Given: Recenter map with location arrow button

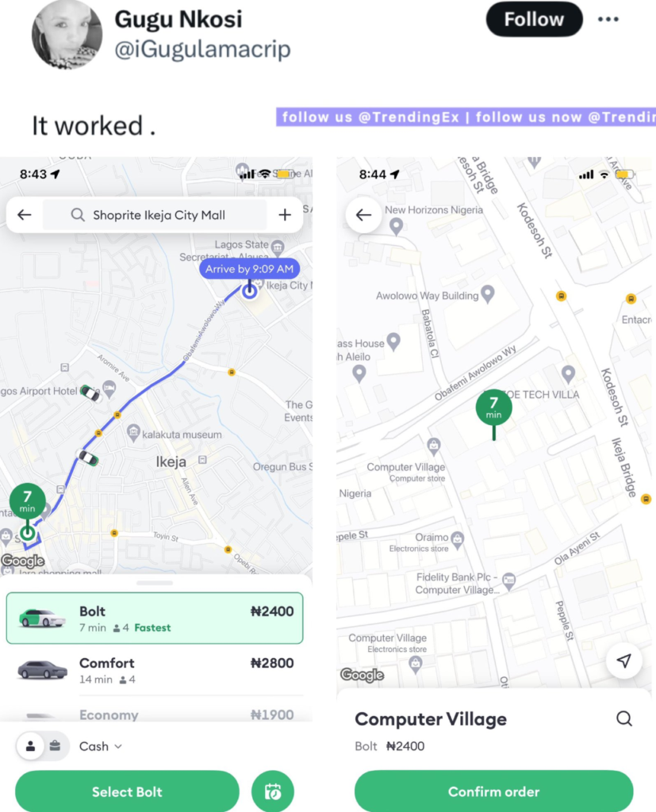Looking at the screenshot, I should coord(623,661).
